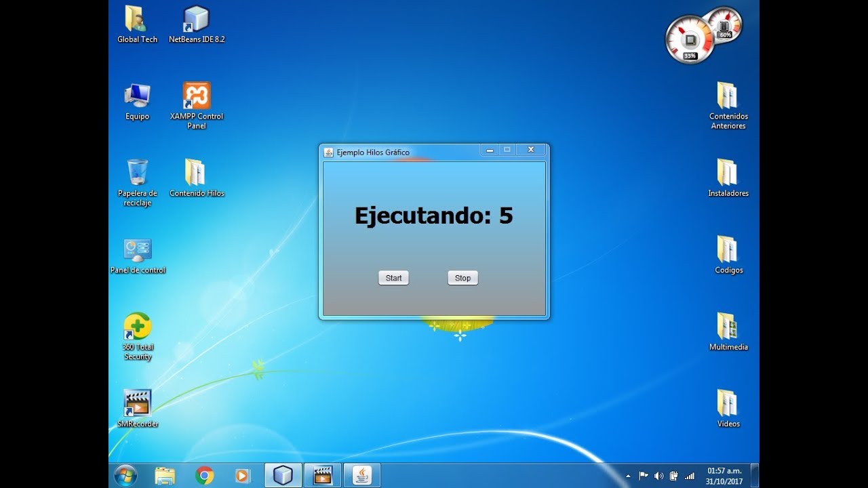Click the Java icon in window title bar
Screen dimensions: 868x488
coord(329,152)
